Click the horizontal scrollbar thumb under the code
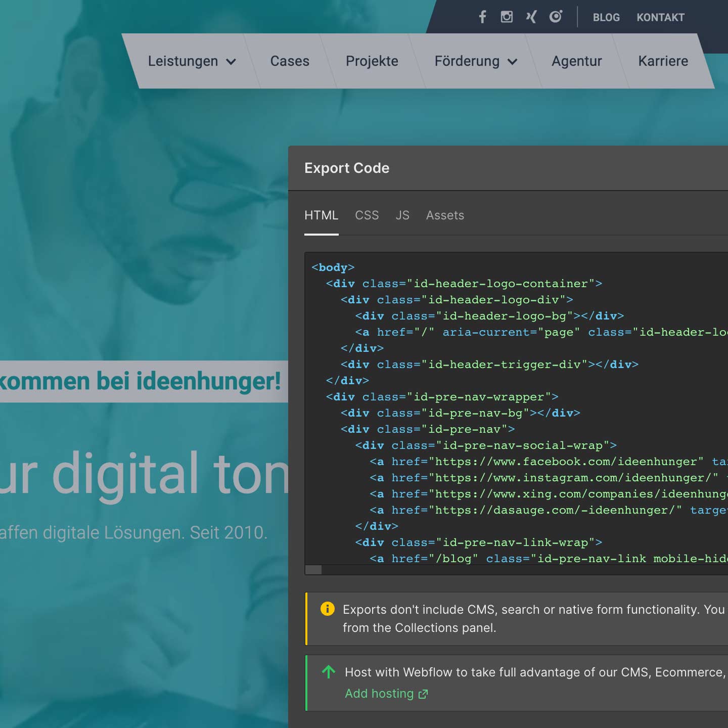Viewport: 728px width, 728px height. (313, 570)
